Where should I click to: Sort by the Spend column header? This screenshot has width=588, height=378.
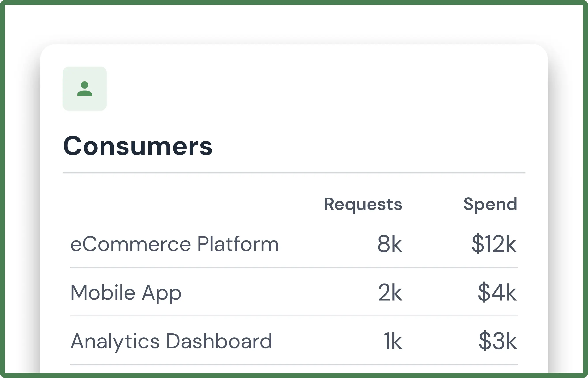pos(490,204)
